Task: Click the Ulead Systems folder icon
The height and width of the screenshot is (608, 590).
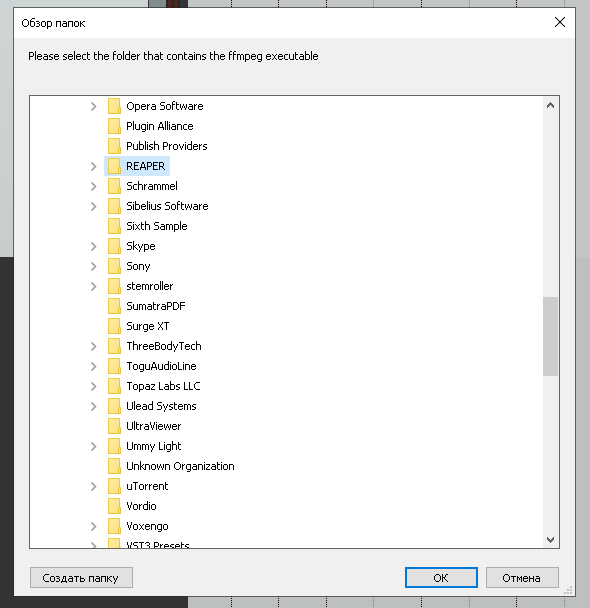Action: pyautogui.click(x=114, y=406)
